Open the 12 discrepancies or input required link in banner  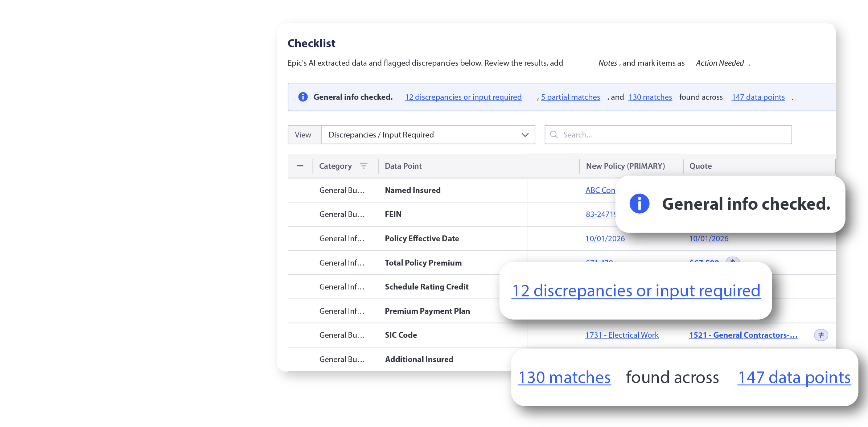[463, 97]
